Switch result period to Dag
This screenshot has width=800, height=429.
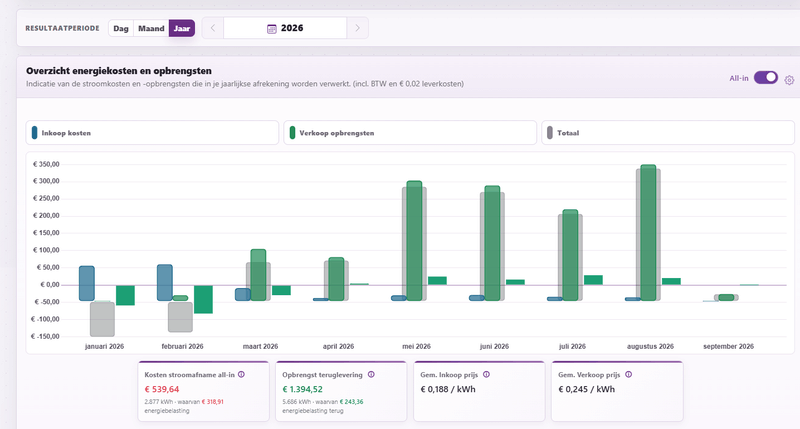[x=121, y=29]
